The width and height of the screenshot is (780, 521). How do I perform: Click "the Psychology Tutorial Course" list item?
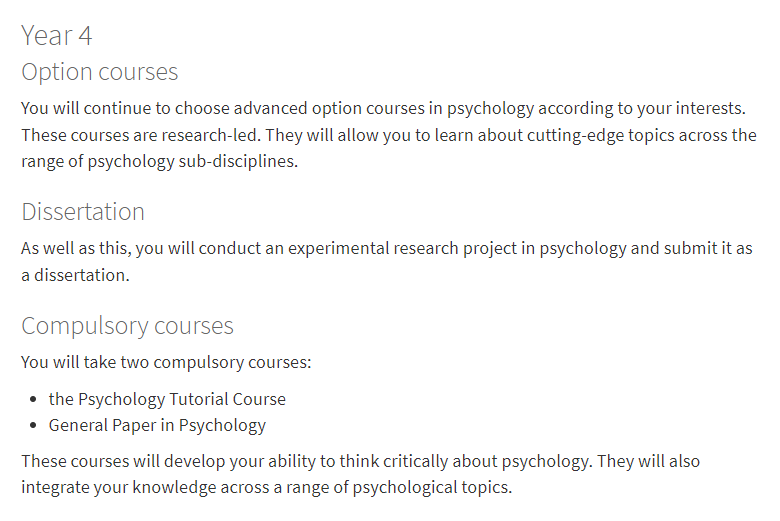click(x=167, y=399)
